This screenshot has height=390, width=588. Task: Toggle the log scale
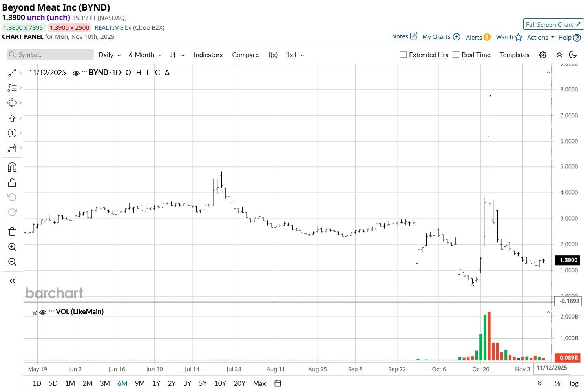pos(574,383)
